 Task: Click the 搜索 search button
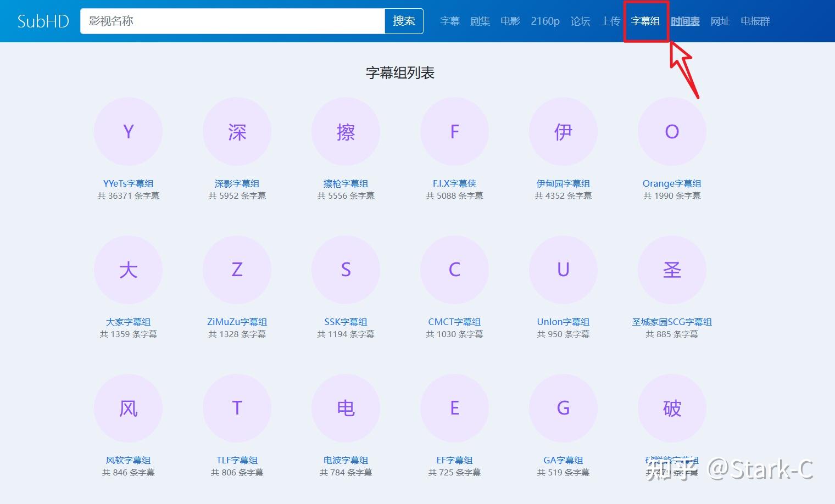click(404, 21)
